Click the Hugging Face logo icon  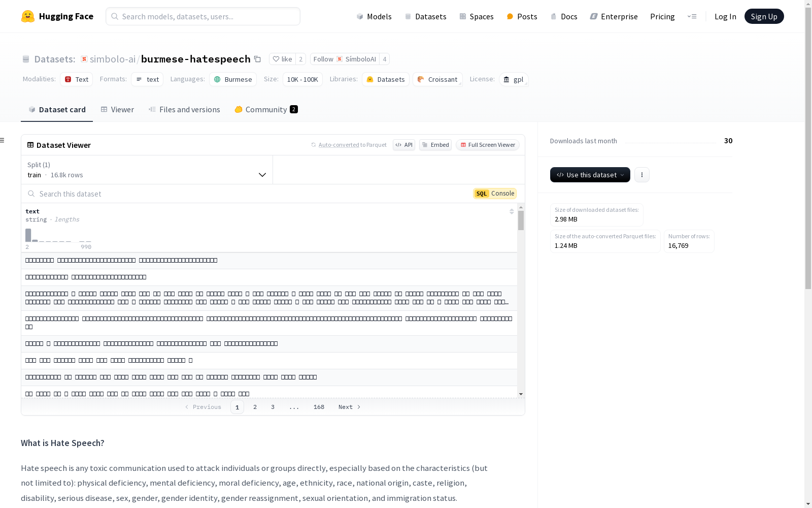(28, 16)
